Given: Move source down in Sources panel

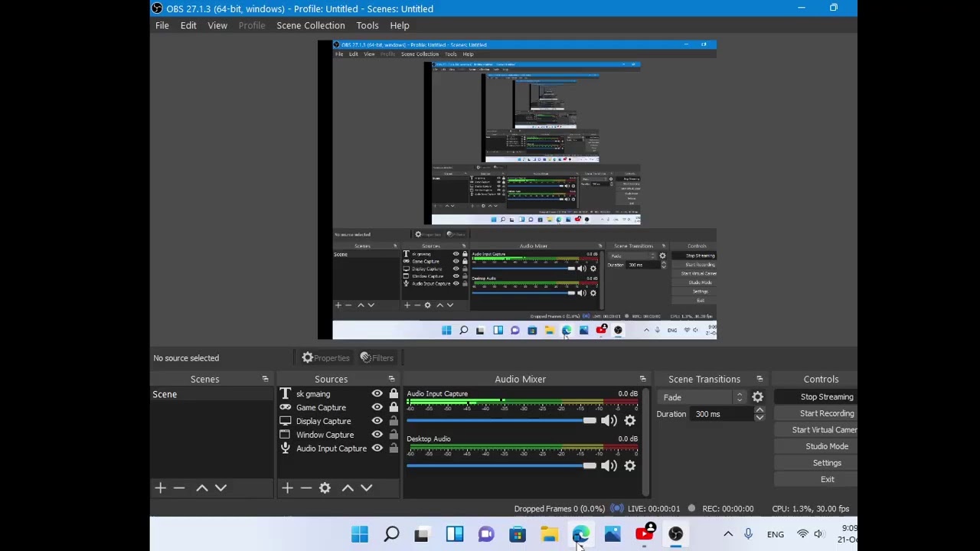Looking at the screenshot, I should (366, 487).
